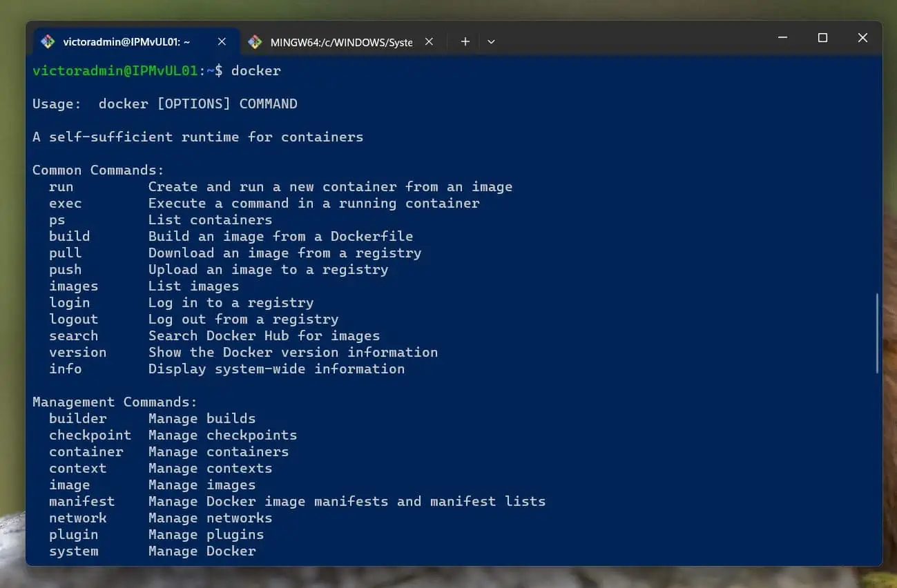Maximize the terminal window

[x=822, y=38]
